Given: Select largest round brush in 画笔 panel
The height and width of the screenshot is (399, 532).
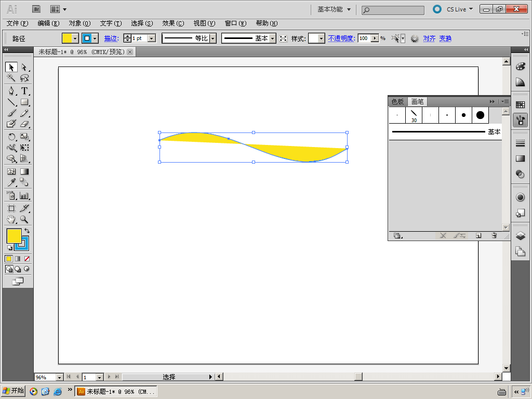Looking at the screenshot, I should click(x=480, y=115).
